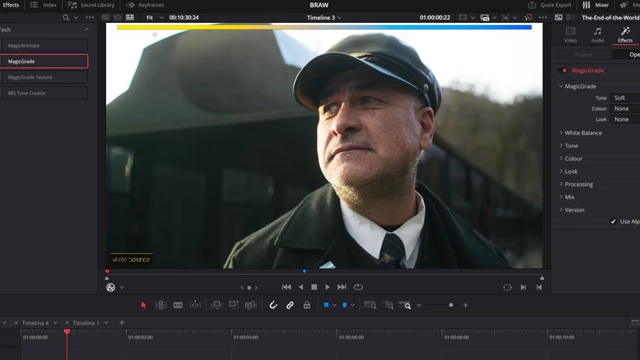
Task: Open the Effects panel tab
Action: pyautogui.click(x=11, y=5)
